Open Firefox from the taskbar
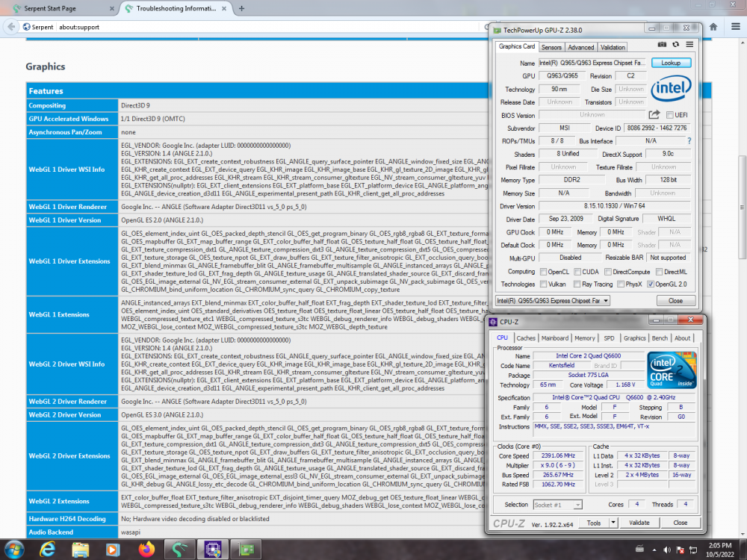The image size is (747, 560). [147, 549]
